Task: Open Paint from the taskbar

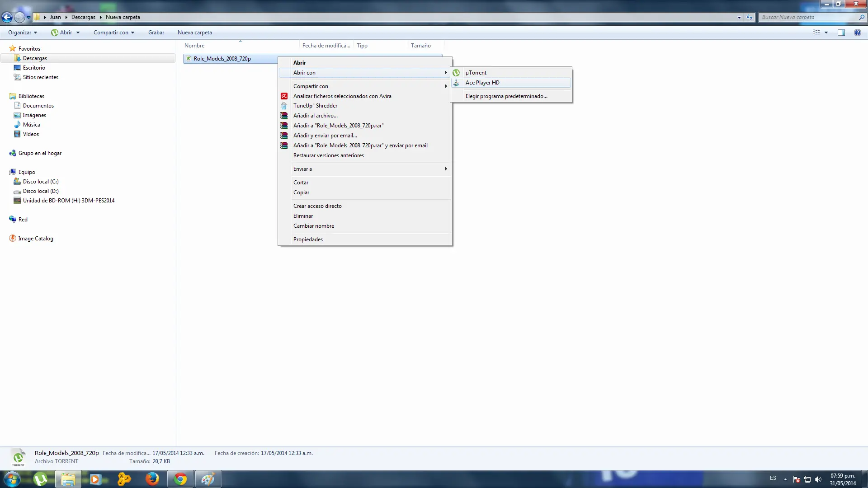Action: click(208, 479)
